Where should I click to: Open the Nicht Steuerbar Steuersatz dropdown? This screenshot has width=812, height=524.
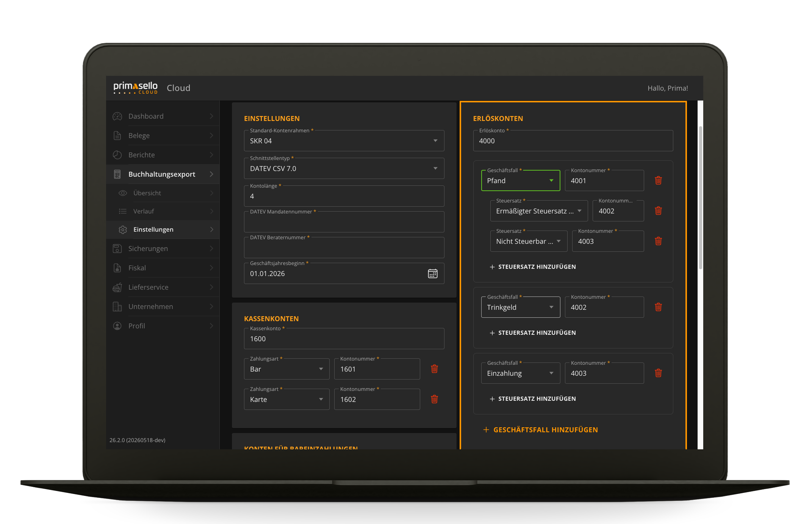click(529, 241)
